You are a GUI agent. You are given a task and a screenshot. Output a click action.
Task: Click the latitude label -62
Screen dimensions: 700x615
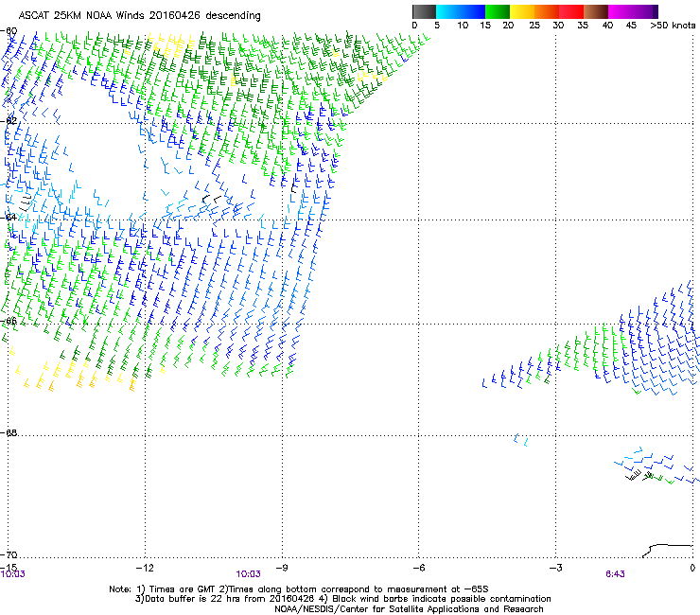click(9, 120)
